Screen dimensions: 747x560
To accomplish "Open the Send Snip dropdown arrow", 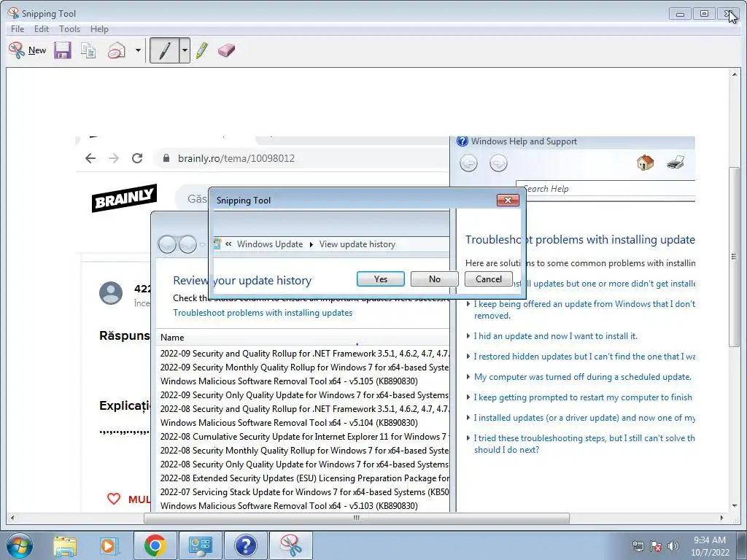I will click(x=138, y=50).
